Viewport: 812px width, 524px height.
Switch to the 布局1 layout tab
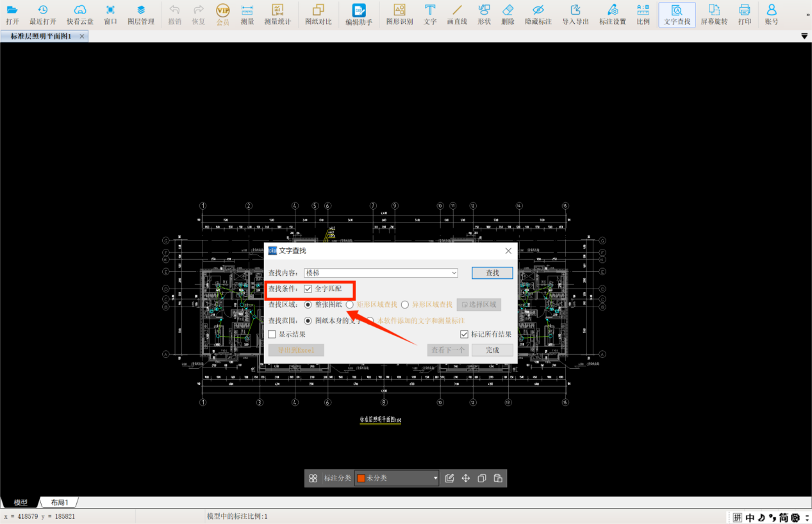point(60,502)
